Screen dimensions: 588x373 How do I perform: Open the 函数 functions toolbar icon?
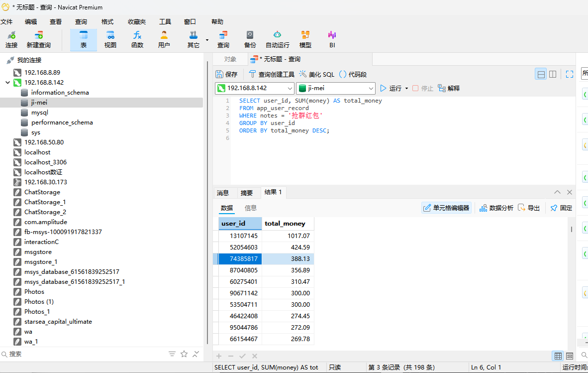click(137, 39)
